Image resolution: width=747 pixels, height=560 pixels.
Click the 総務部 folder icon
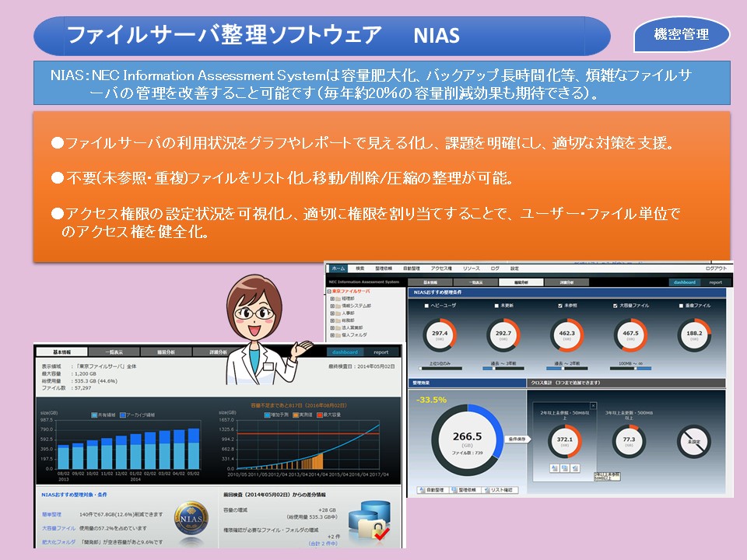(x=338, y=320)
